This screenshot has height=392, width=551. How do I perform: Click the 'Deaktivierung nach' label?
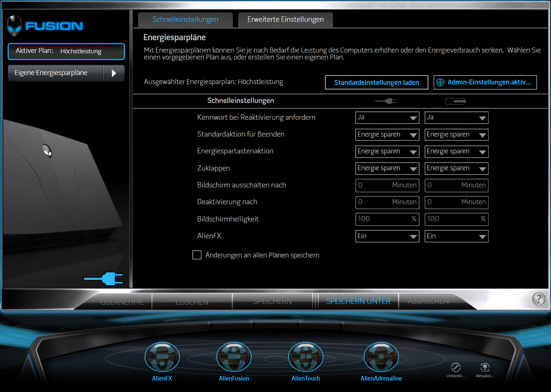[227, 202]
